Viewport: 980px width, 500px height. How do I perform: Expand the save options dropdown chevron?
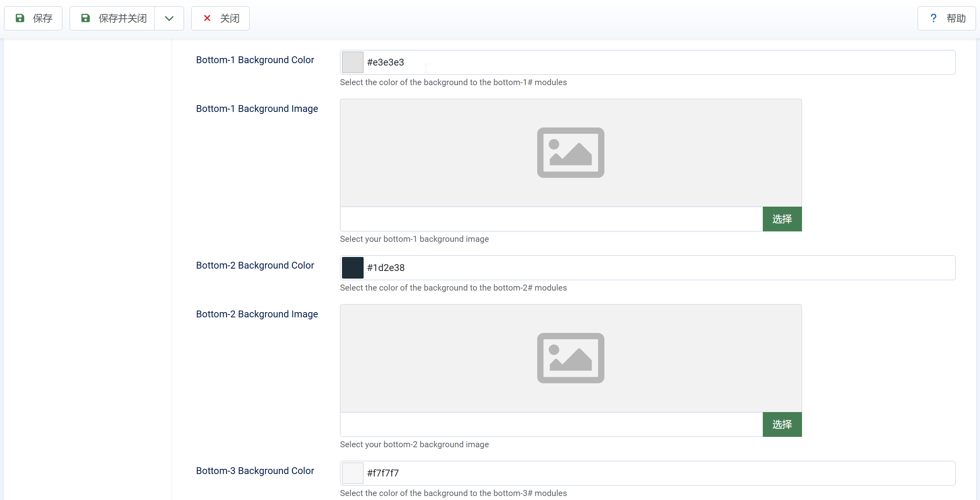(169, 18)
